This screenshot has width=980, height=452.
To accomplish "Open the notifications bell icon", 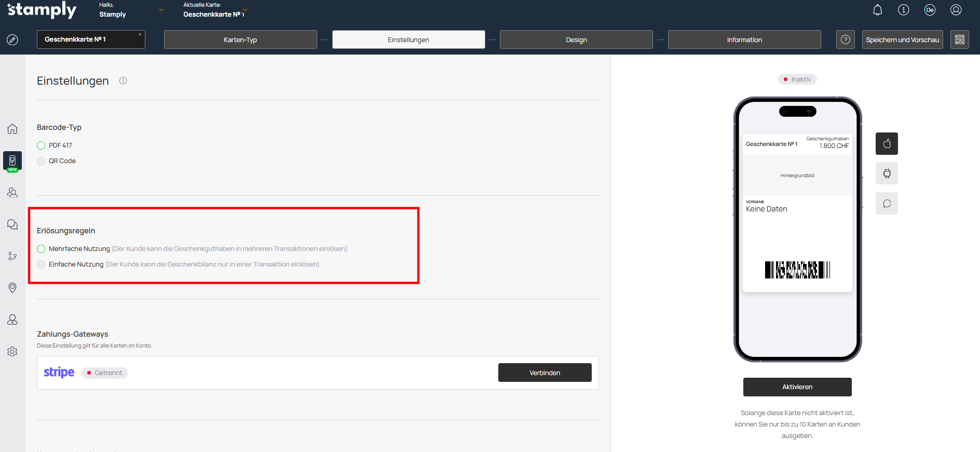I will [877, 10].
